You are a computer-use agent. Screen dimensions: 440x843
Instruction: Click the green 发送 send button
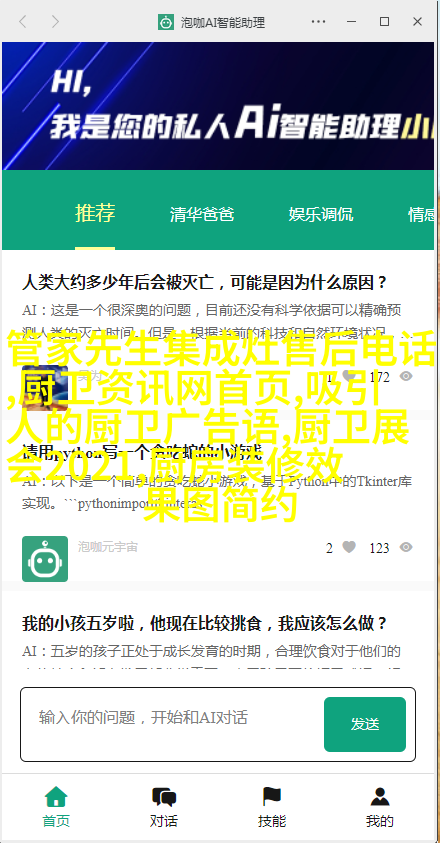365,724
